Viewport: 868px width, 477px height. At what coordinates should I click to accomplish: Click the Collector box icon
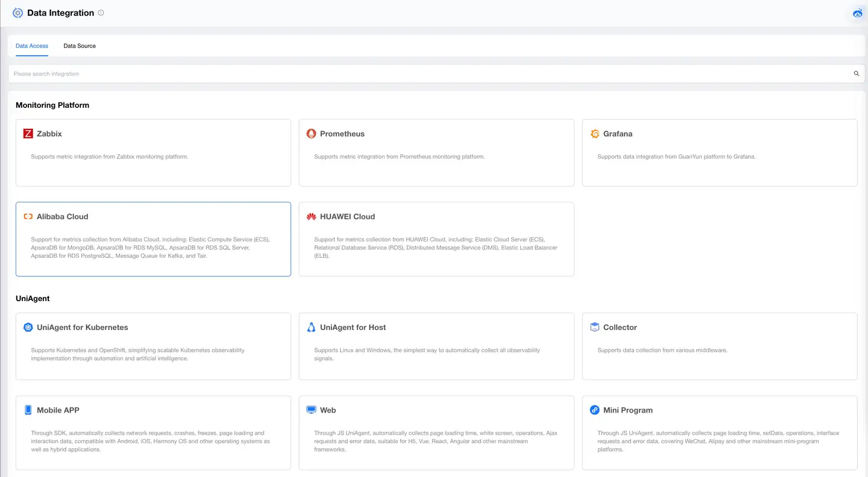(594, 328)
